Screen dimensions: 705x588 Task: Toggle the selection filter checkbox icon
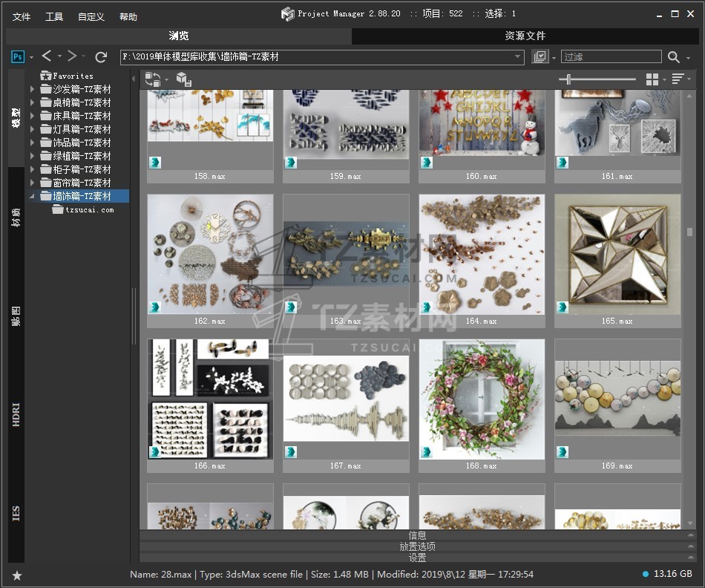tap(540, 57)
